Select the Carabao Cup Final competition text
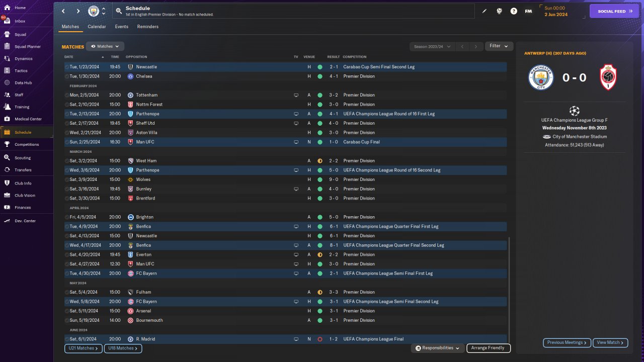 (362, 142)
